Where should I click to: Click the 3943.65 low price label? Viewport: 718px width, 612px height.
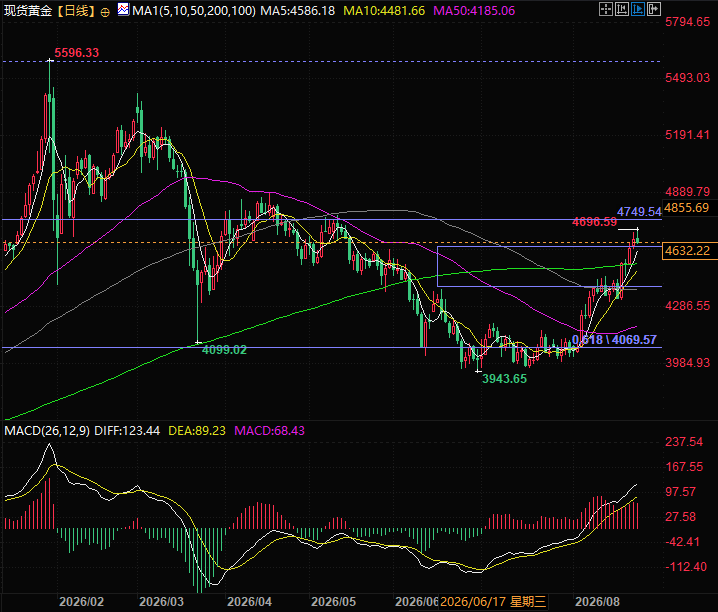pos(504,379)
